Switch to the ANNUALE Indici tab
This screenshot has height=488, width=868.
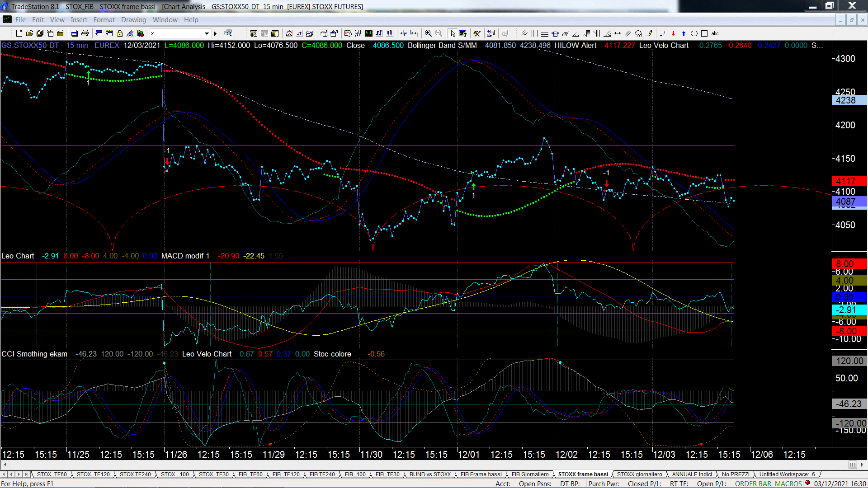pyautogui.click(x=692, y=474)
